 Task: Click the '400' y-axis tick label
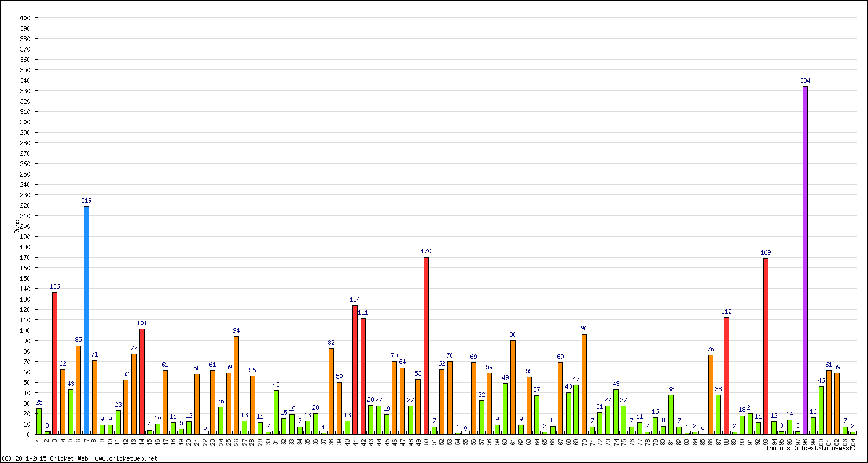coord(24,17)
